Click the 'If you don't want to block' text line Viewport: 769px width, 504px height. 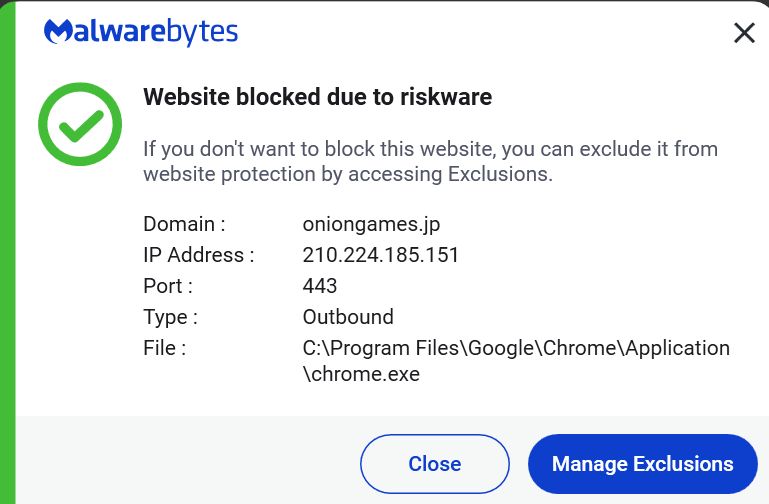pyautogui.click(x=430, y=149)
